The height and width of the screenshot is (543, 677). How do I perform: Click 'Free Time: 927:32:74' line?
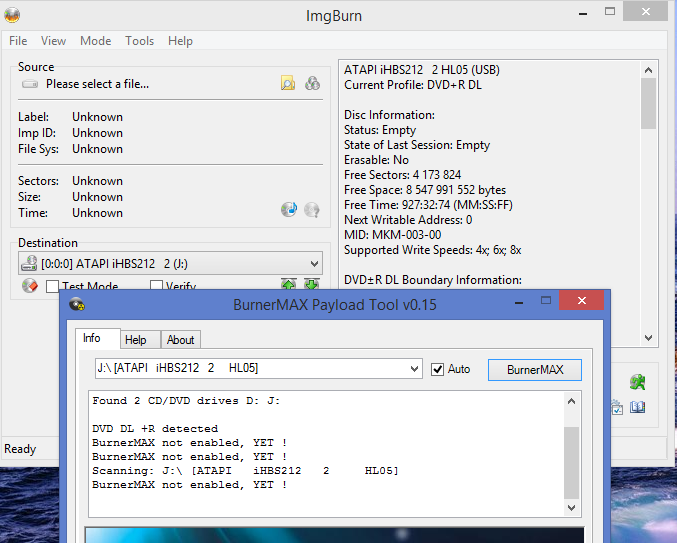pos(428,205)
